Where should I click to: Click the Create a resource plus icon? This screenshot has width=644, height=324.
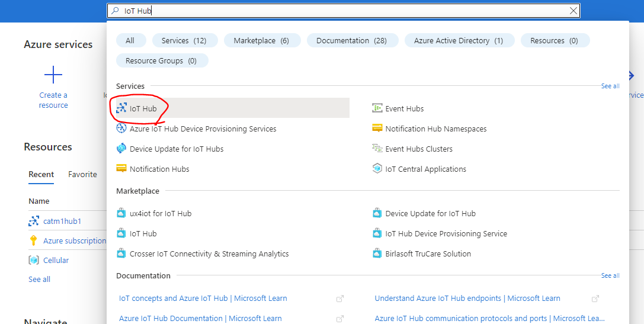[x=53, y=75]
